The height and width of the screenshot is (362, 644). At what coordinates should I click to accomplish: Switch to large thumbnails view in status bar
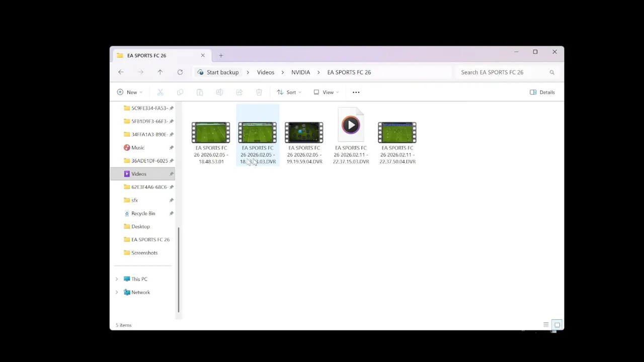tap(557, 325)
